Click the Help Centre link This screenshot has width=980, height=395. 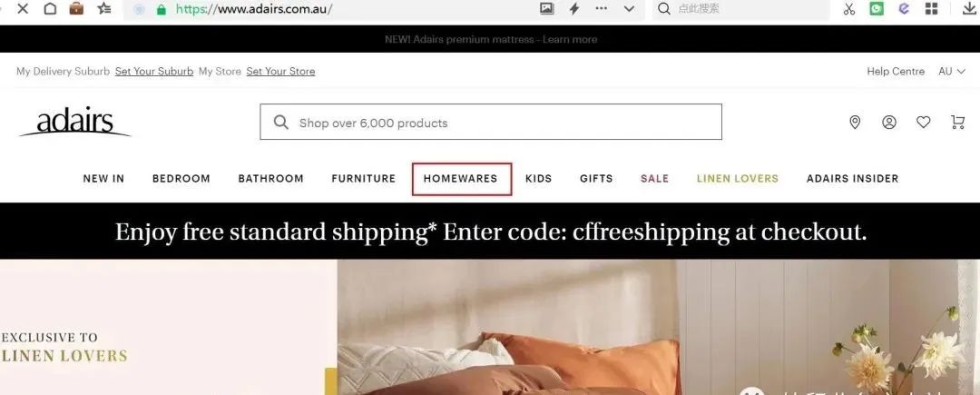pyautogui.click(x=896, y=71)
